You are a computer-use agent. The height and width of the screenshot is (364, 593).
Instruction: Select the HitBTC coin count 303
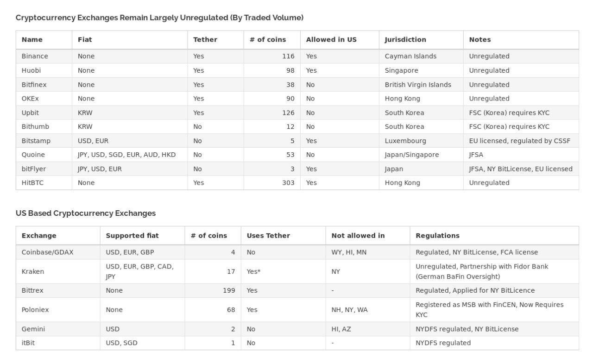288,183
